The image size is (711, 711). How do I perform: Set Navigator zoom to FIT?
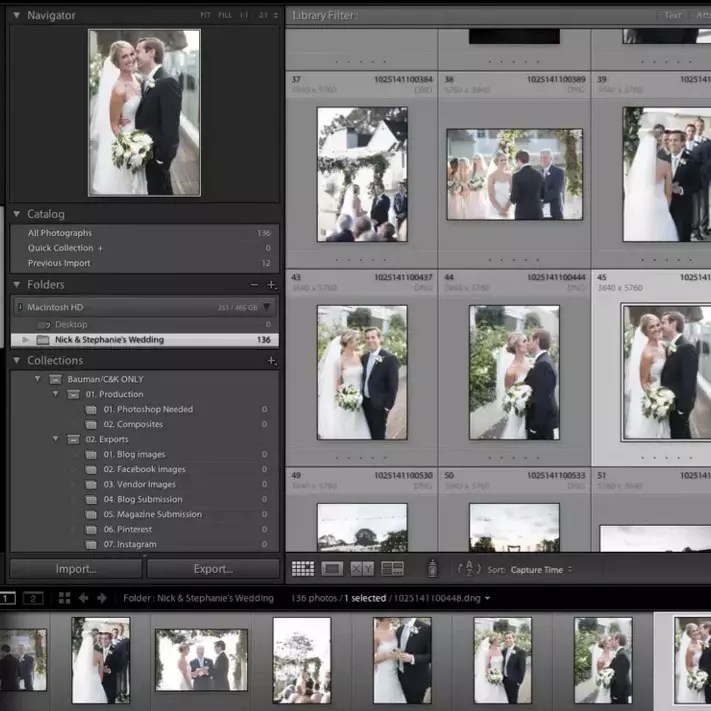(x=205, y=15)
